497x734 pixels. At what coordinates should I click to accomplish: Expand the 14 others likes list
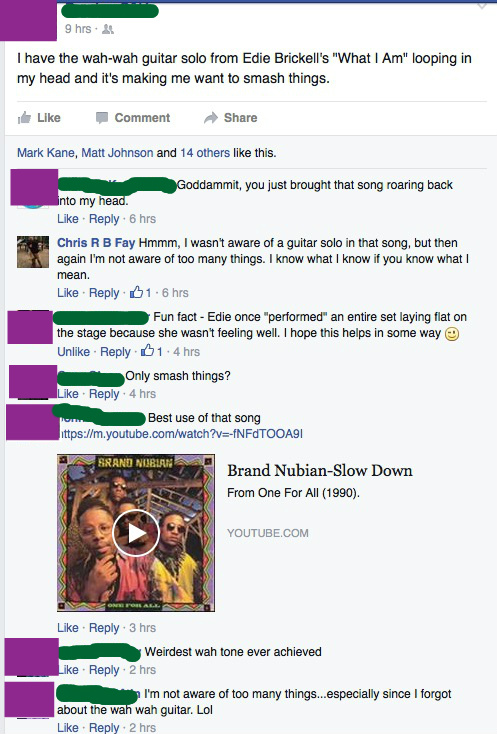pos(205,153)
